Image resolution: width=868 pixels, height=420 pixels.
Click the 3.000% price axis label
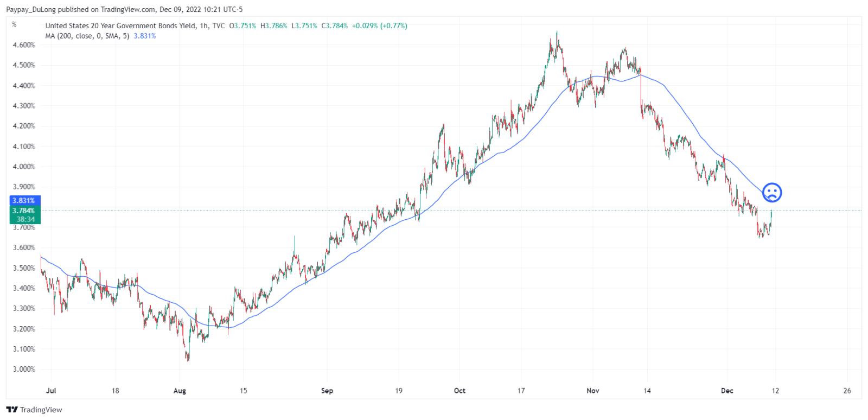pos(24,369)
